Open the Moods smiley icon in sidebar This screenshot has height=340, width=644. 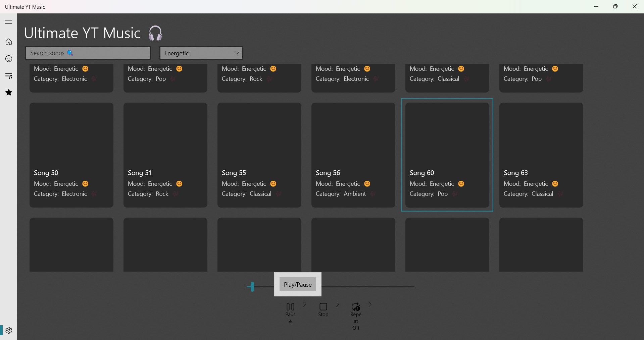click(8, 59)
